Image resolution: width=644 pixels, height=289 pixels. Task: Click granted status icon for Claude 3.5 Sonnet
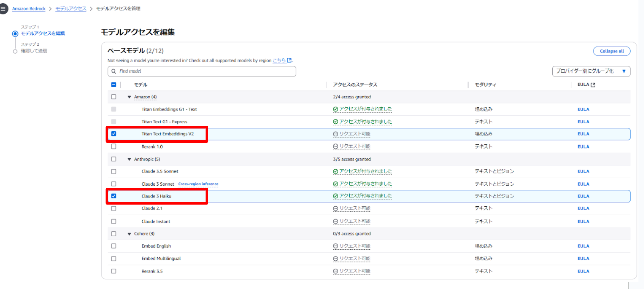pyautogui.click(x=335, y=171)
